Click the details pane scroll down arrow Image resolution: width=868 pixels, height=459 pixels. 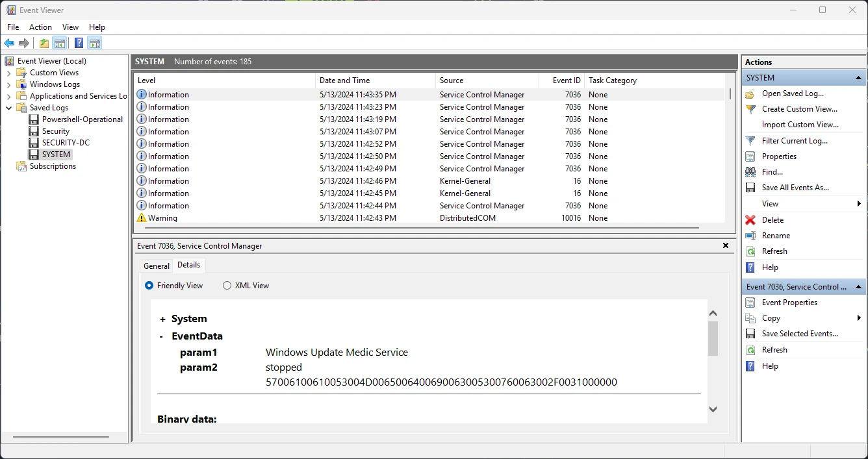click(x=713, y=410)
